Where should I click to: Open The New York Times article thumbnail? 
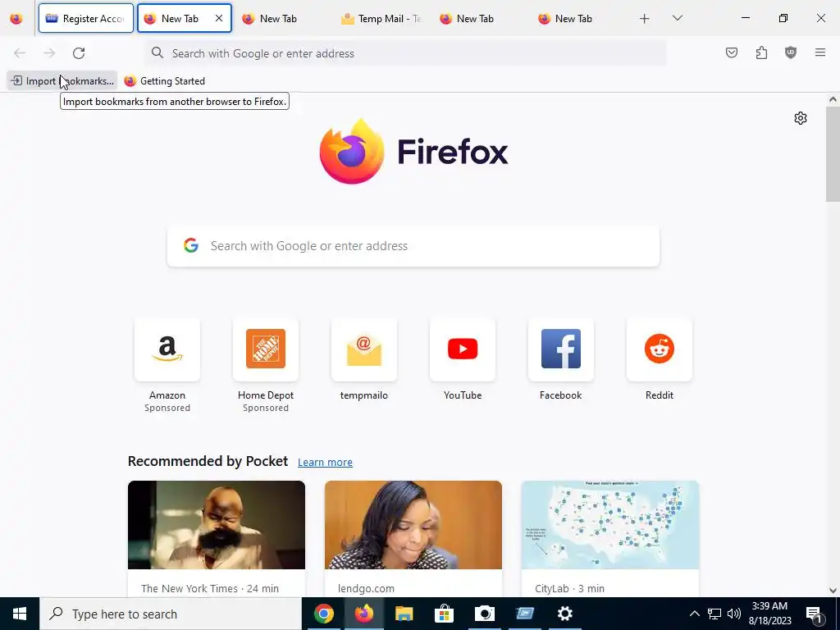pyautogui.click(x=217, y=525)
